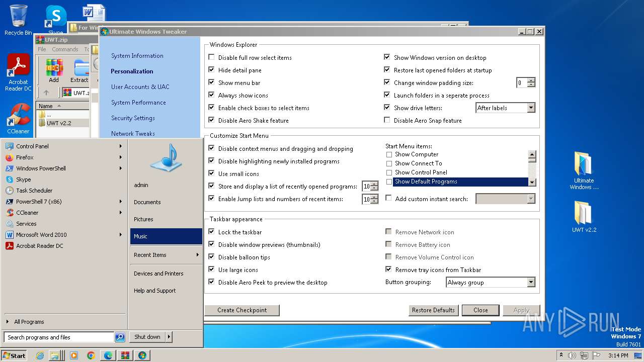Open the volume tray icon

572,355
